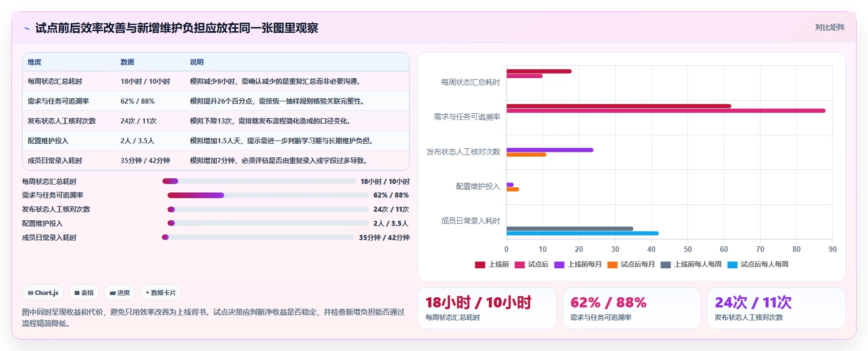Select the 表格 tag
868x351 pixels.
click(83, 293)
